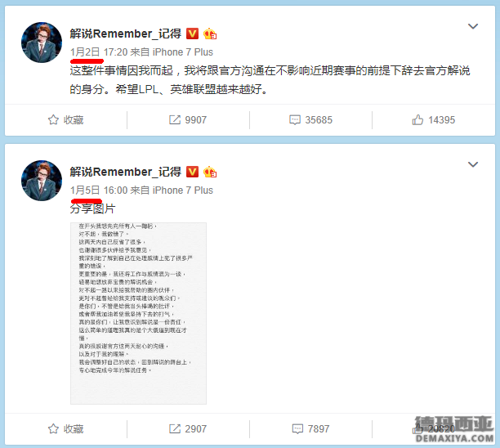Like the second post with 20820 thumbs-up
Screen dimensions: 500x448
[x=433, y=429]
